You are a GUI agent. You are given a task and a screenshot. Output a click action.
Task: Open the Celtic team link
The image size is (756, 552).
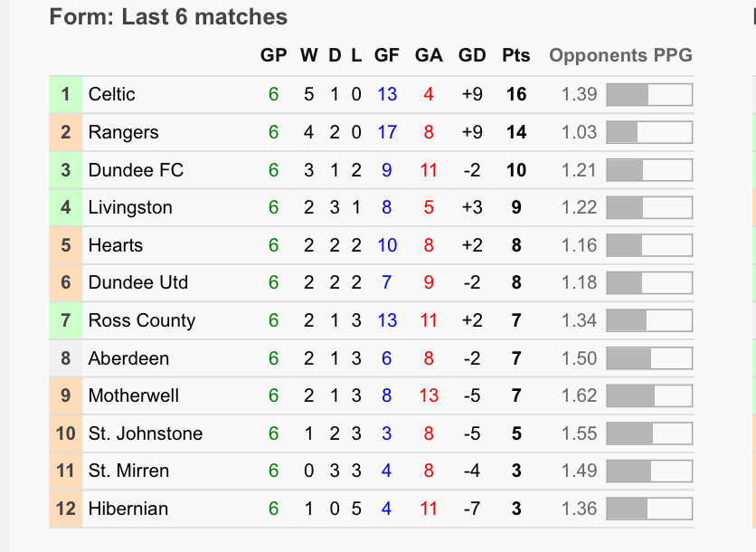111,94
